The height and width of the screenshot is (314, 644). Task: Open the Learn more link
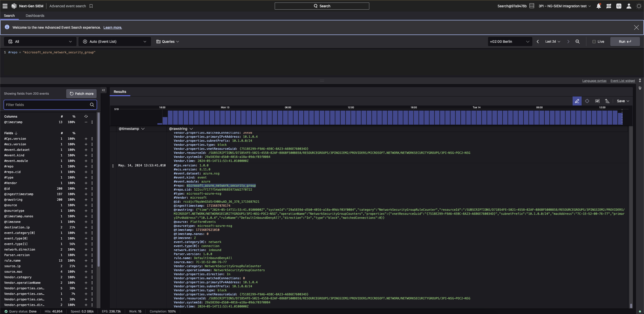(x=112, y=27)
